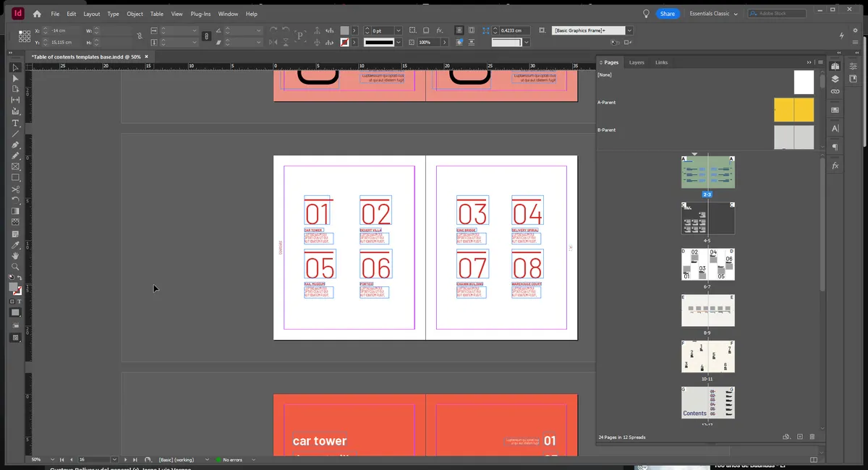Toggle Preview screen mode at toolbar bottom
868x470 pixels.
(x=15, y=337)
